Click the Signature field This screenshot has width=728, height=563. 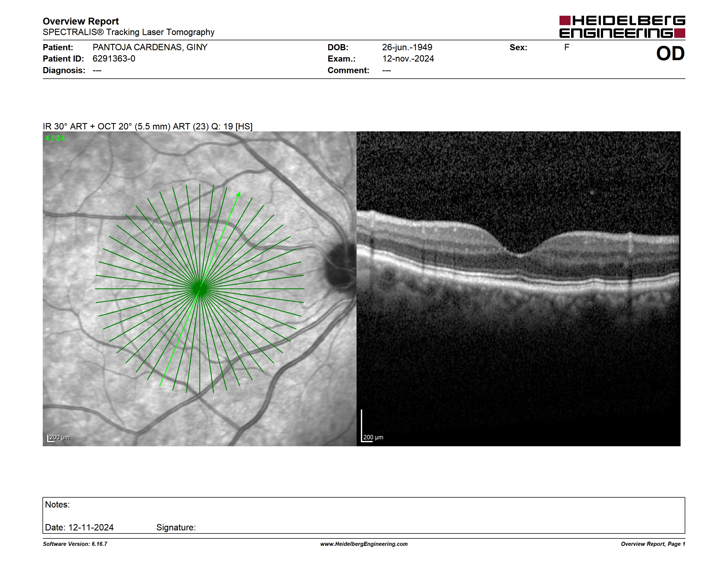[x=176, y=527]
